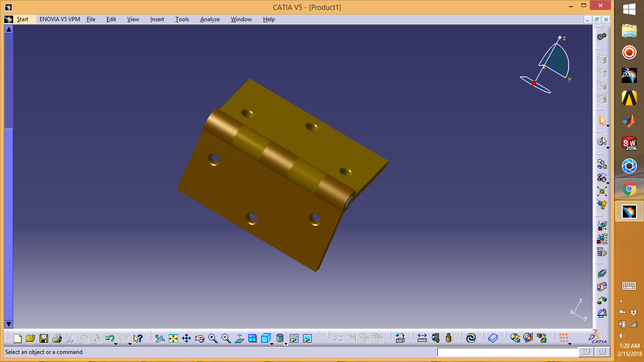Save with the floppy disk icon

44,338
